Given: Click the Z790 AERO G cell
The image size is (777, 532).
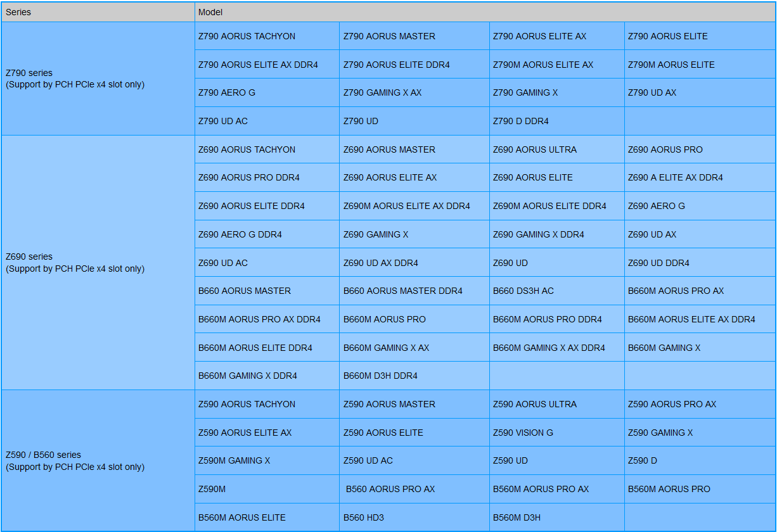Looking at the screenshot, I should (x=267, y=92).
